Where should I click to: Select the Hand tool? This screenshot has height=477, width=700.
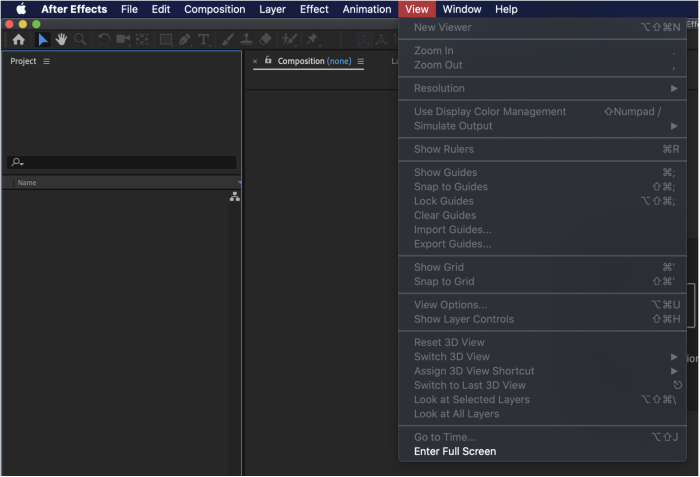[x=61, y=40]
